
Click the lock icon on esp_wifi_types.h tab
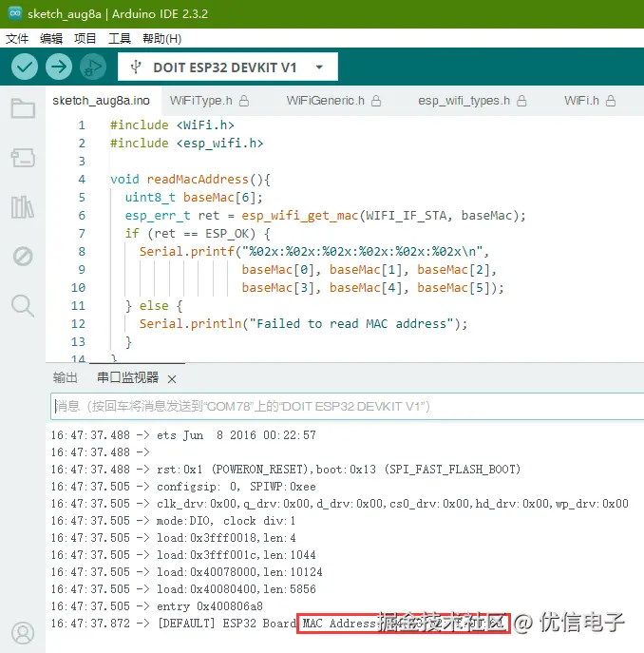521,101
